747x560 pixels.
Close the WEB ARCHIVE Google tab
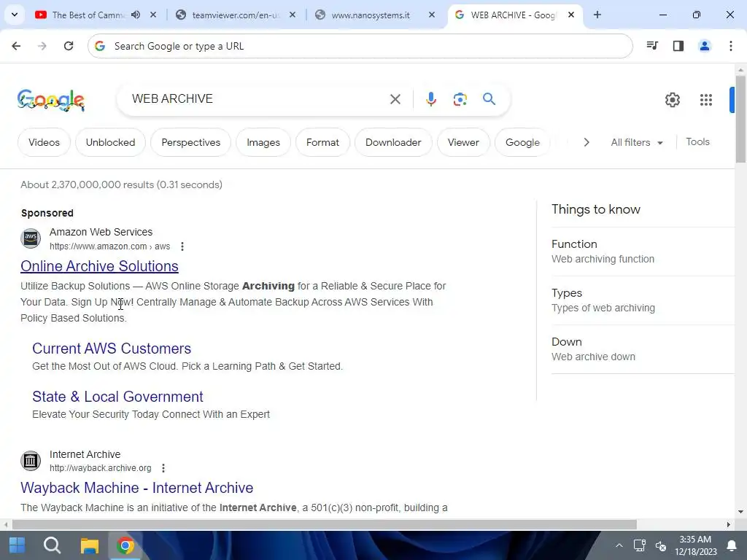point(571,15)
